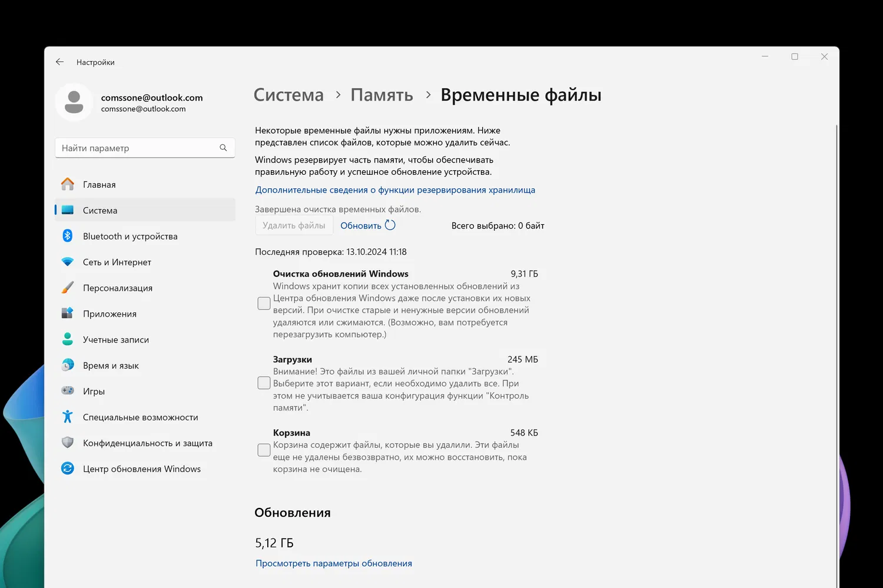Click the magnifier icon in search box
883x588 pixels.
tap(223, 148)
